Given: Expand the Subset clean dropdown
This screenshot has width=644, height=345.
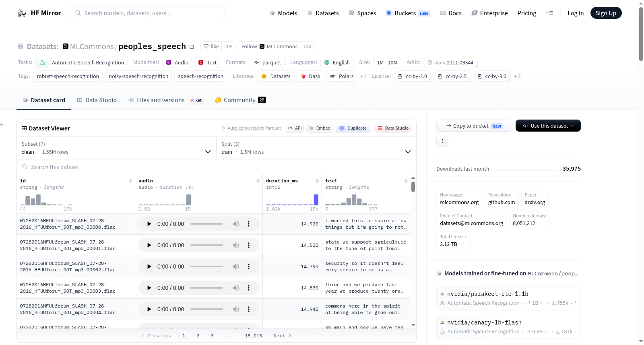Looking at the screenshot, I should [x=116, y=148].
